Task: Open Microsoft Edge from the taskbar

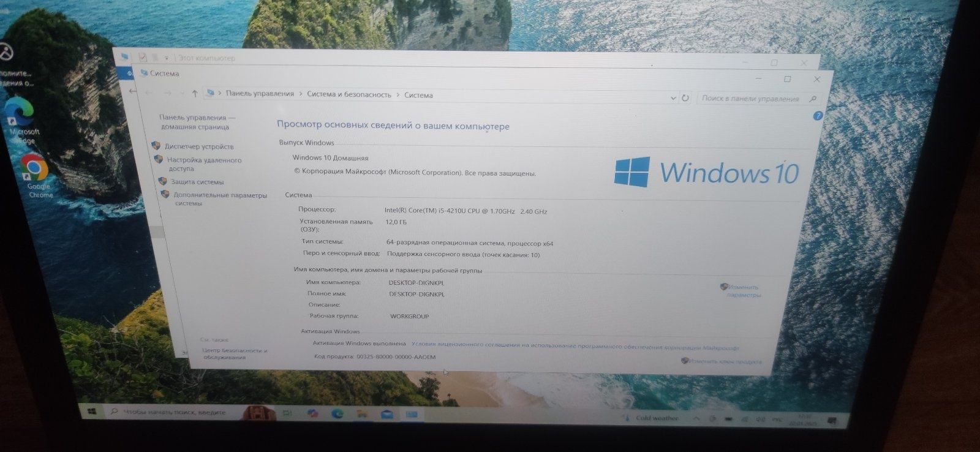Action: pyautogui.click(x=337, y=414)
